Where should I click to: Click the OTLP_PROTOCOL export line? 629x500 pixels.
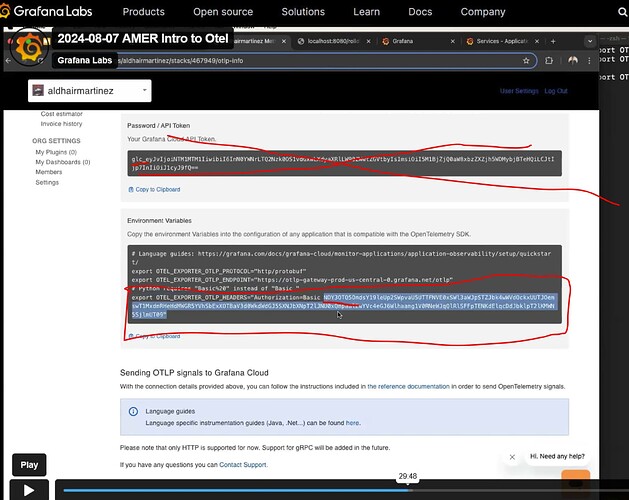click(x=219, y=271)
